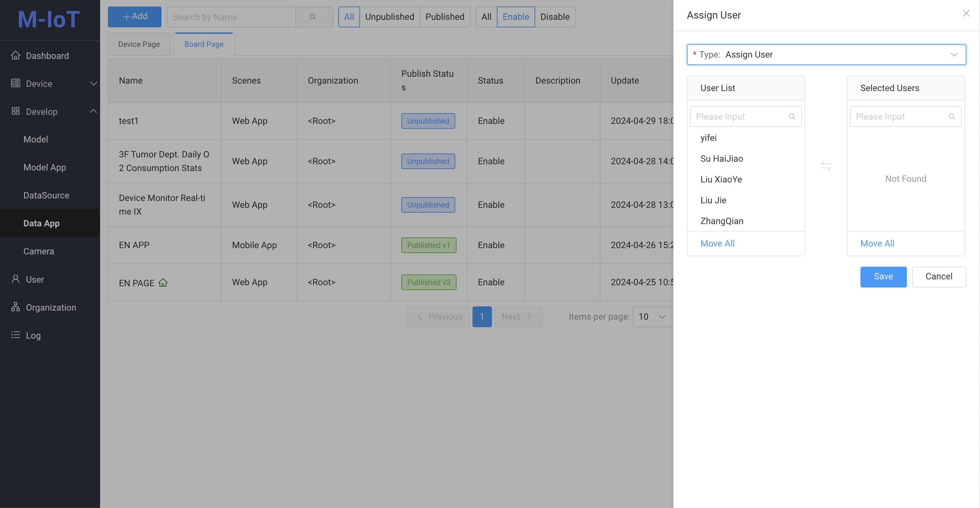Select the All publish filter
Screen dimensions: 980x508
coord(349,17)
